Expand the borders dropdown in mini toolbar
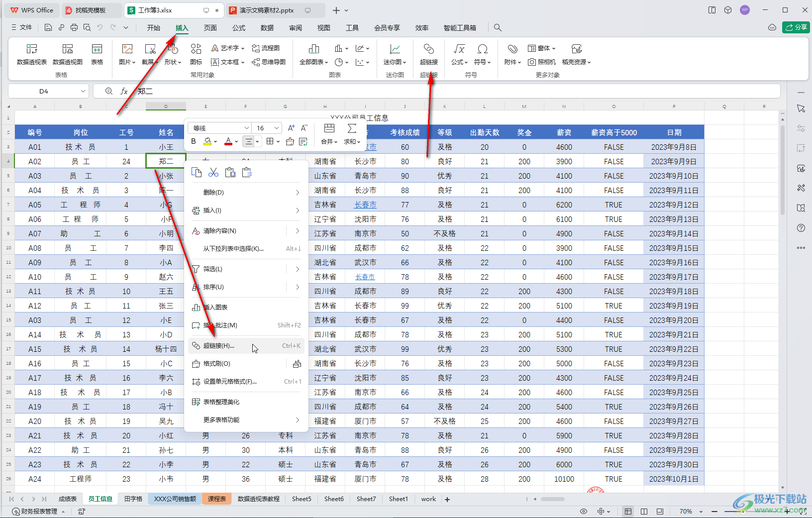This screenshot has height=518, width=812. [x=278, y=142]
